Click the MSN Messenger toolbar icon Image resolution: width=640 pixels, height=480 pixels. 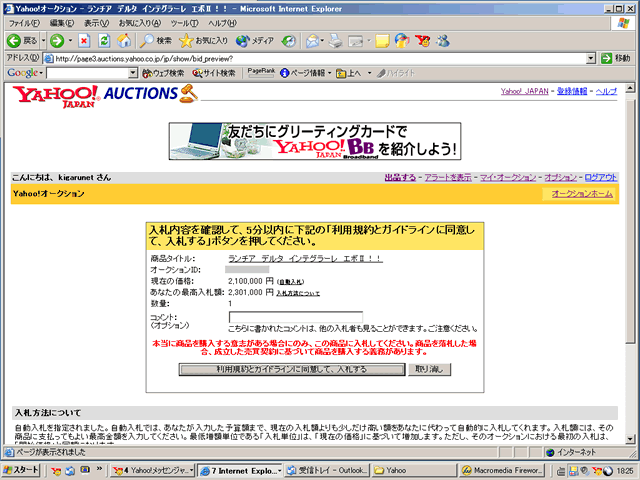click(x=443, y=41)
